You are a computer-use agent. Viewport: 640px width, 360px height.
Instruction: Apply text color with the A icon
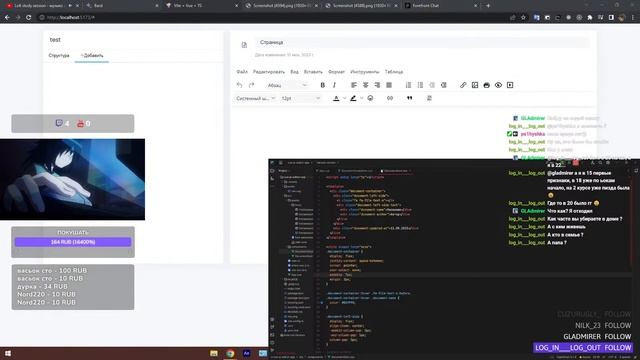tap(336, 98)
